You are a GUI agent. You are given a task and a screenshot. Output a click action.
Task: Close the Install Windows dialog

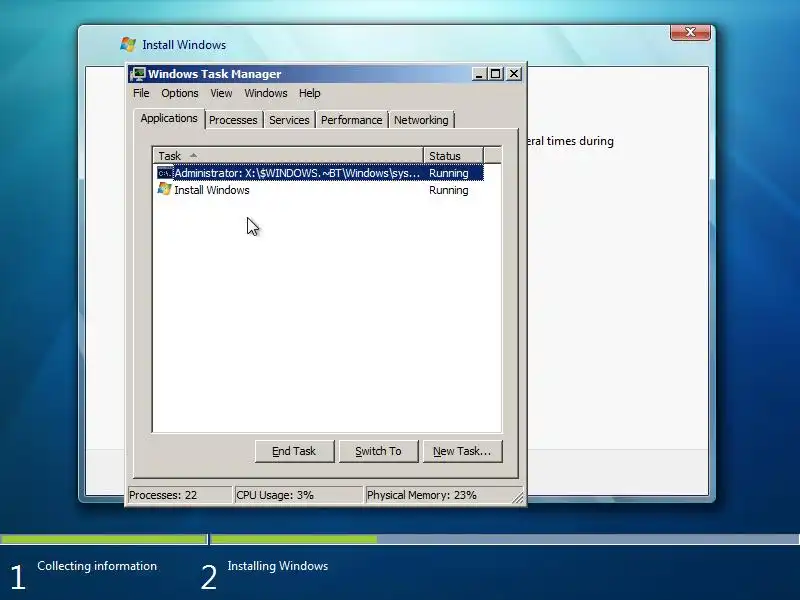690,32
